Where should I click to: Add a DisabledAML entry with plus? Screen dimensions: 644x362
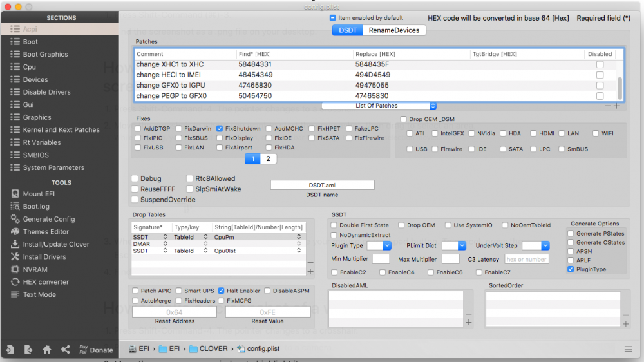469,323
